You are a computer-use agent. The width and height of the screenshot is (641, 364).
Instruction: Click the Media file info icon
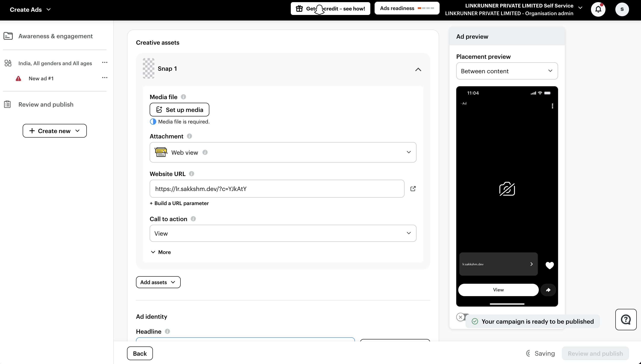183,97
